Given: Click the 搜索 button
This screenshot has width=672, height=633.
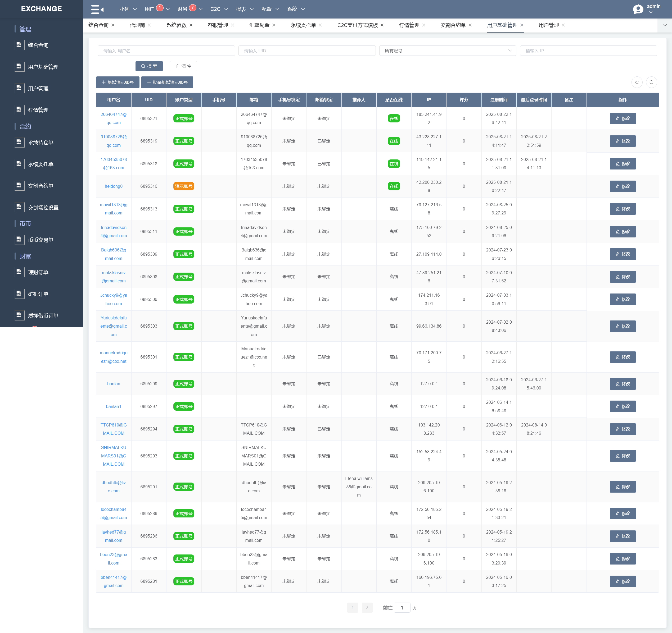Looking at the screenshot, I should [x=149, y=66].
